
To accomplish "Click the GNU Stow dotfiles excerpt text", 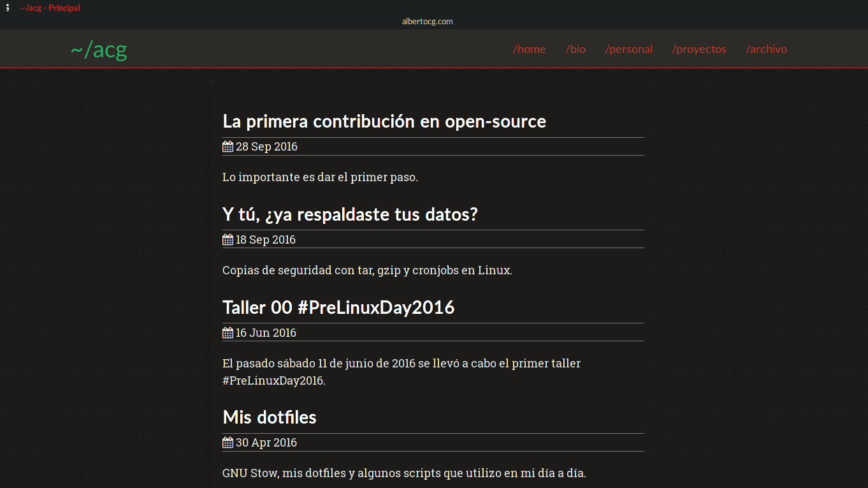I will 404,473.
